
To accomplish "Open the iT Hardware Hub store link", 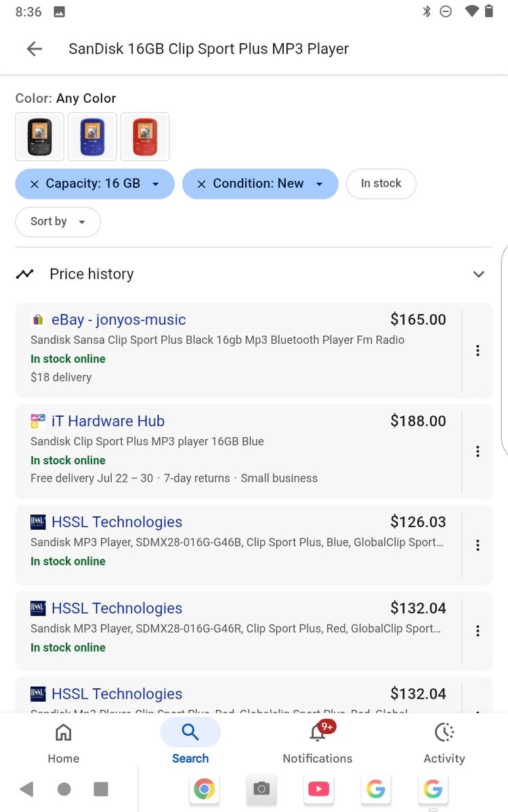I will point(108,421).
